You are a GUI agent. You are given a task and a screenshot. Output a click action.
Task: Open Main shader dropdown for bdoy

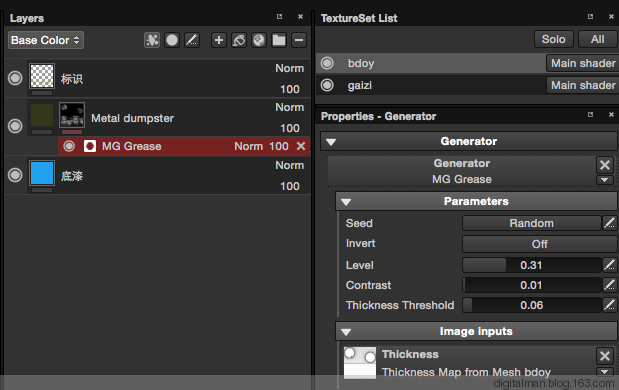[x=583, y=63]
